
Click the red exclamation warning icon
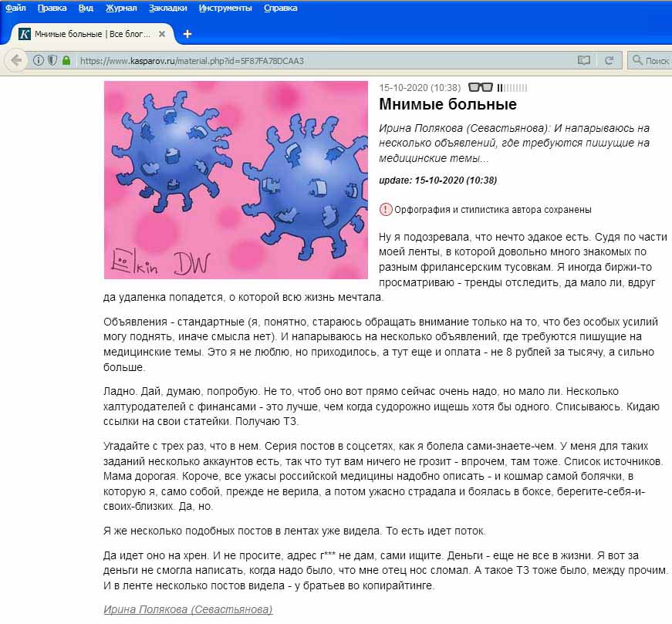pos(385,210)
